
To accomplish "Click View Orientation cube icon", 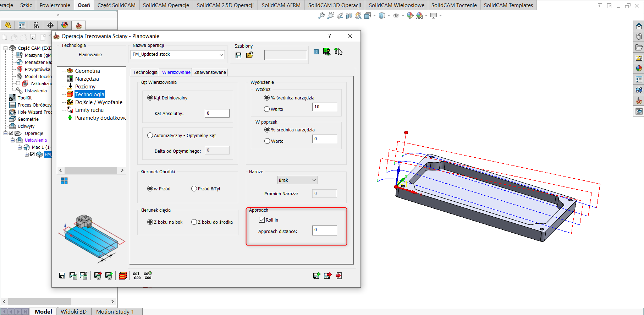I will click(x=368, y=16).
